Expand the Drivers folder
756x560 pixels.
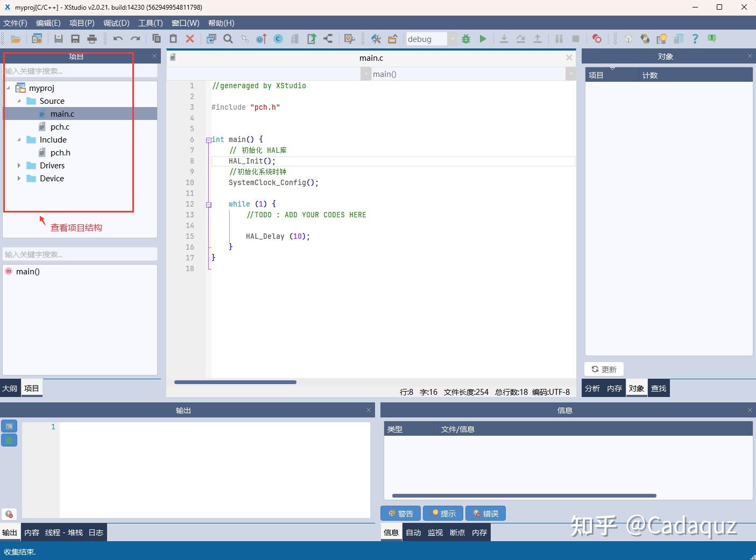[19, 165]
